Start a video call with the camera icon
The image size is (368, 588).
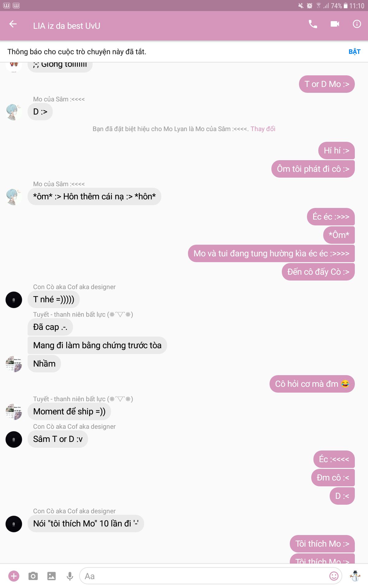point(335,24)
